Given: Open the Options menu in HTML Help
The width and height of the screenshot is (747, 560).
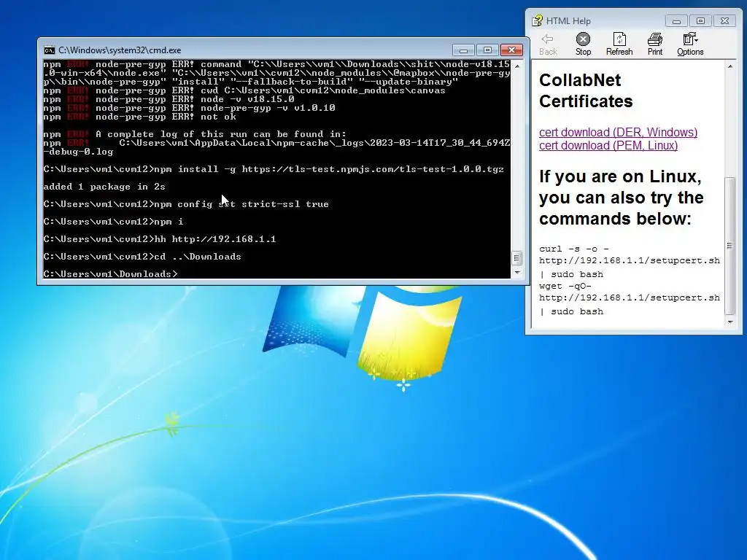Looking at the screenshot, I should 690,44.
